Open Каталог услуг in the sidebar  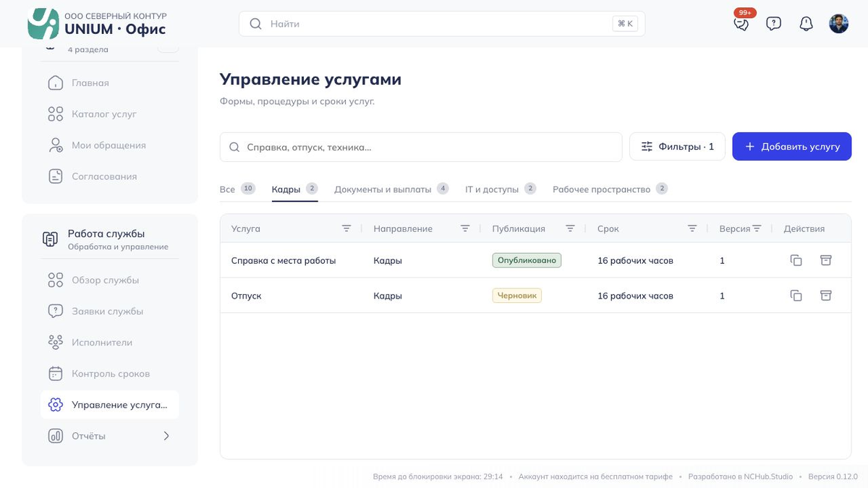pyautogui.click(x=109, y=114)
